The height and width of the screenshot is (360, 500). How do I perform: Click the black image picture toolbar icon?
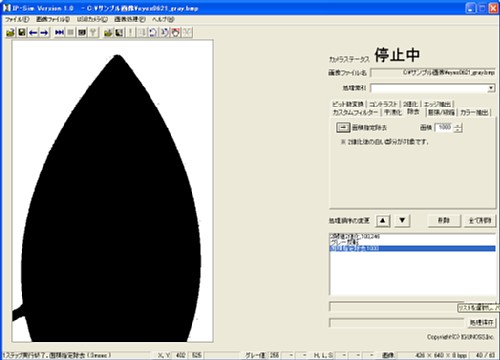coord(119,32)
